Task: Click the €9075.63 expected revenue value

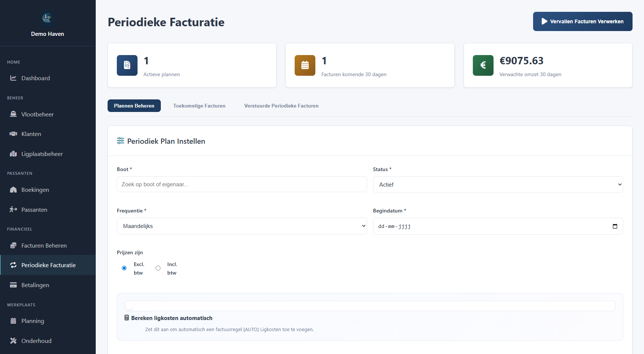Action: pyautogui.click(x=521, y=61)
